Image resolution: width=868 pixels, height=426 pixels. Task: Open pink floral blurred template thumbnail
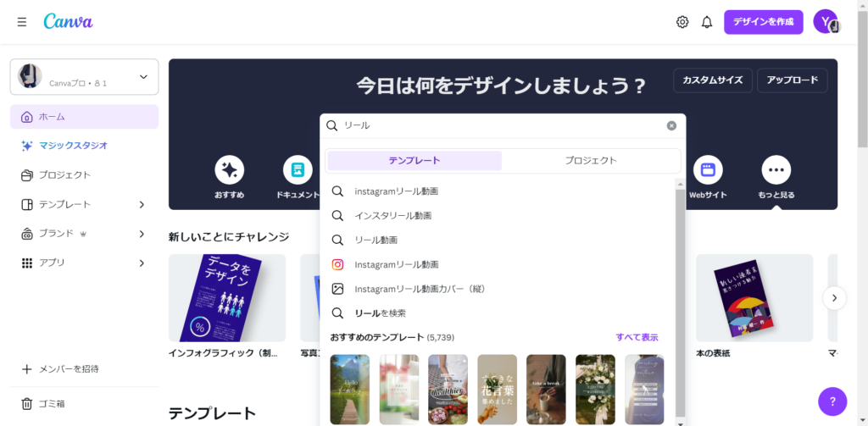point(399,390)
